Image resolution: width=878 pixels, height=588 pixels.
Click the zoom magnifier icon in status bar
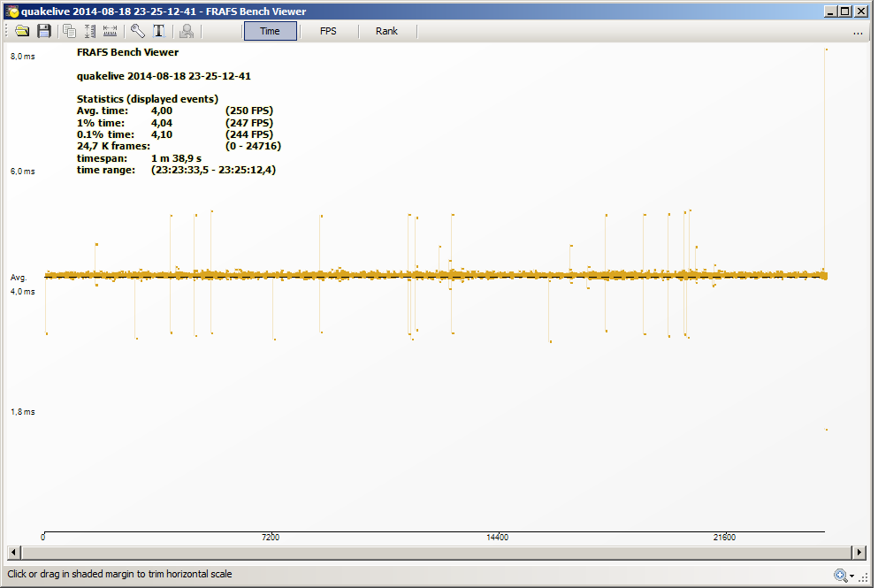pyautogui.click(x=839, y=576)
